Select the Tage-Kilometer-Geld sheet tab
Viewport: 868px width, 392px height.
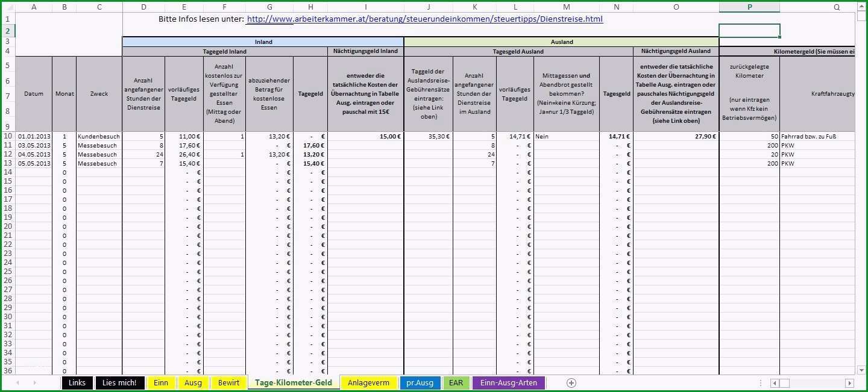click(x=294, y=383)
